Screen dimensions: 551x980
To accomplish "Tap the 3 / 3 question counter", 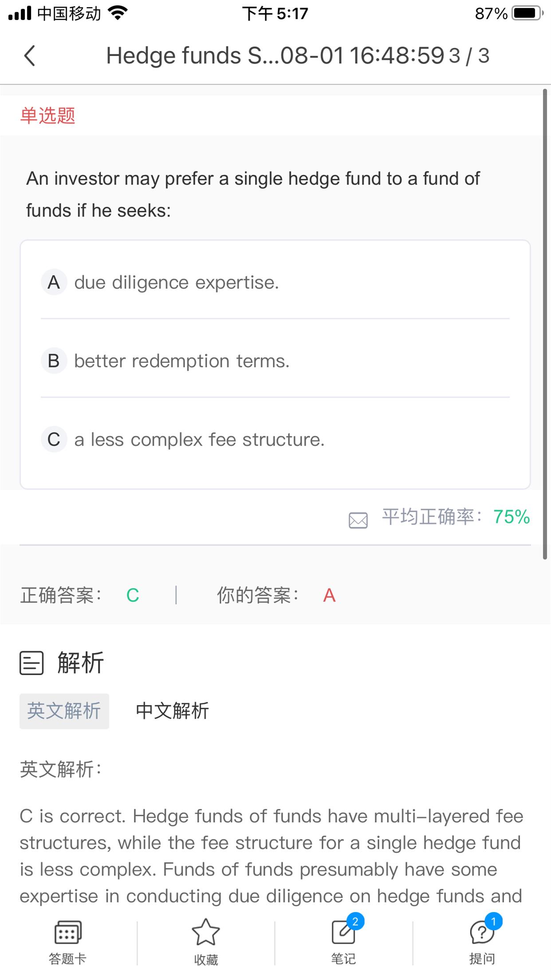I will (468, 56).
